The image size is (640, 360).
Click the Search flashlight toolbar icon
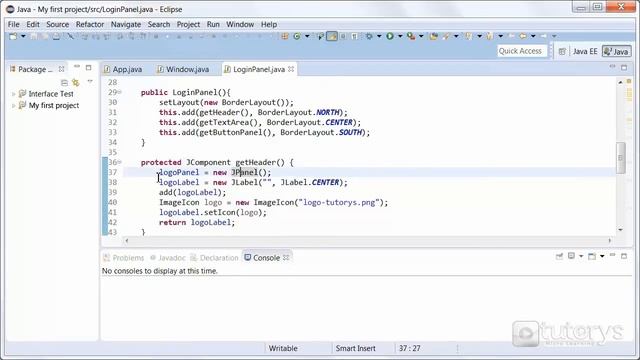click(x=446, y=36)
